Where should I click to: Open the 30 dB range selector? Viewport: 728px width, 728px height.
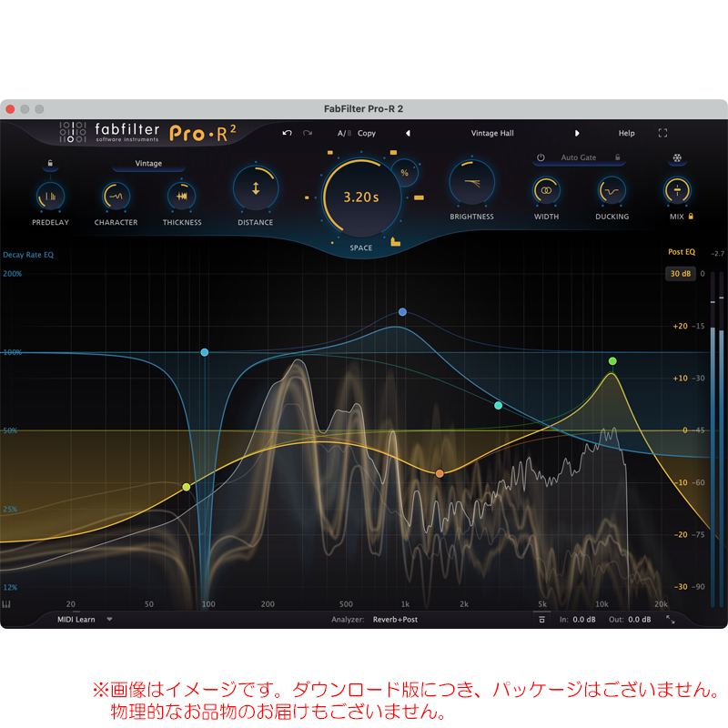coord(680,274)
